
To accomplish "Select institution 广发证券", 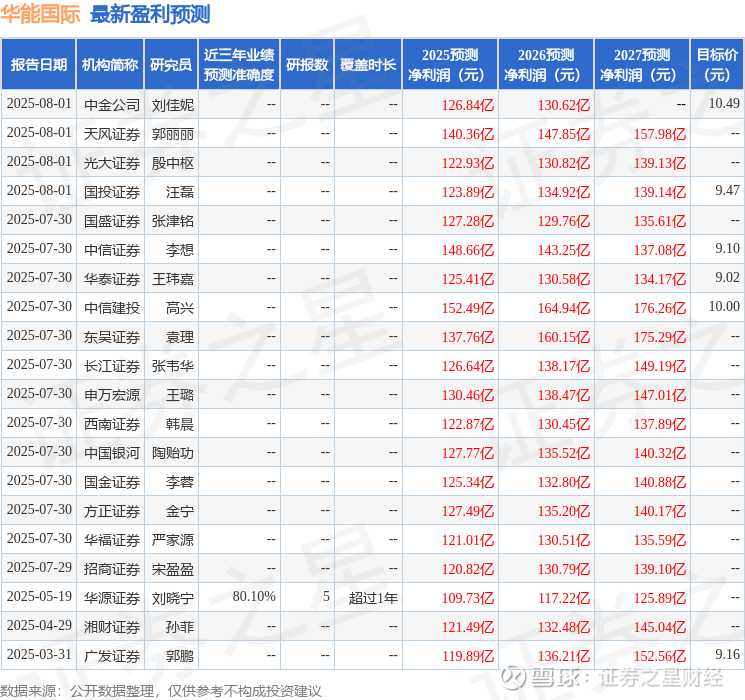I will 112,656.
